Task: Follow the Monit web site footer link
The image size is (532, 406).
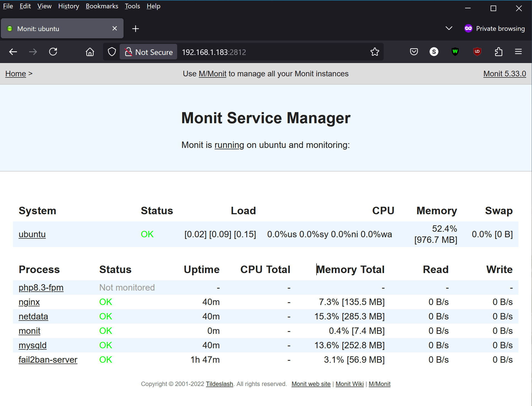Action: (x=311, y=384)
